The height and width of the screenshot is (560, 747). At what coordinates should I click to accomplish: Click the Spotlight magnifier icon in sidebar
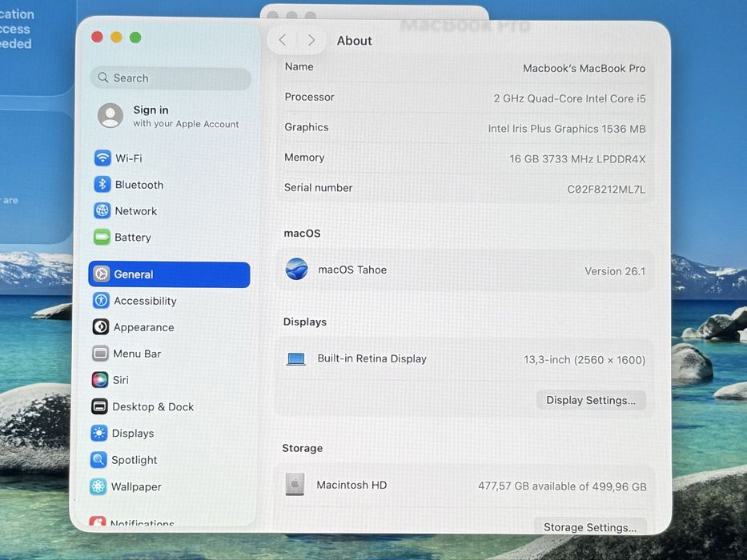coord(98,459)
